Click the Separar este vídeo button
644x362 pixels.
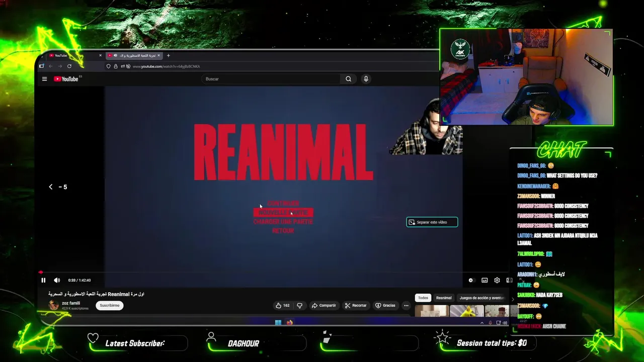[x=432, y=222]
